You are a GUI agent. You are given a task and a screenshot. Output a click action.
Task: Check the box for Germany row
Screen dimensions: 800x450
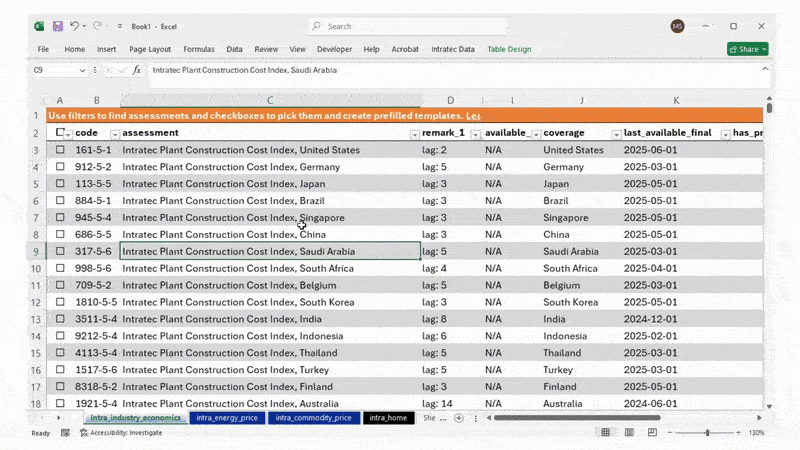(x=60, y=166)
